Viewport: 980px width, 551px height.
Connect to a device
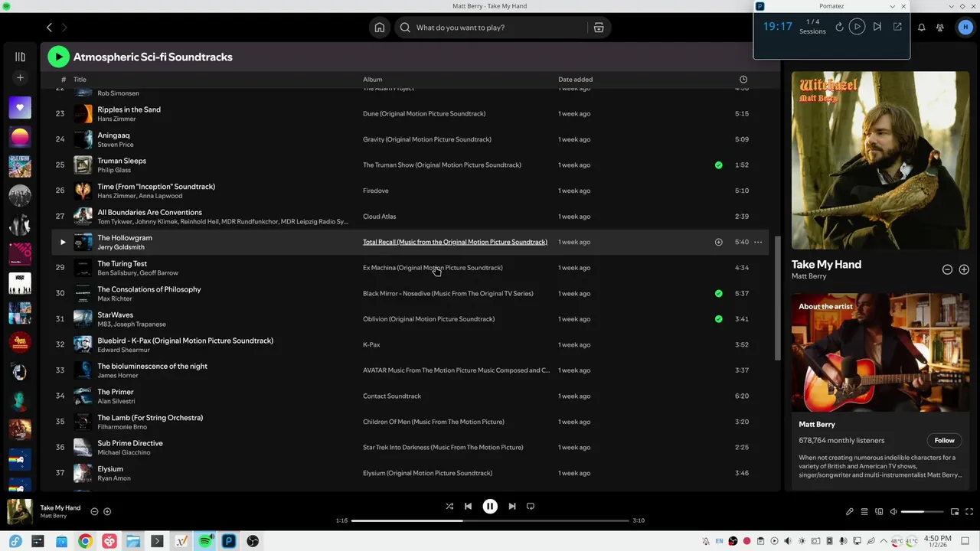[879, 511]
